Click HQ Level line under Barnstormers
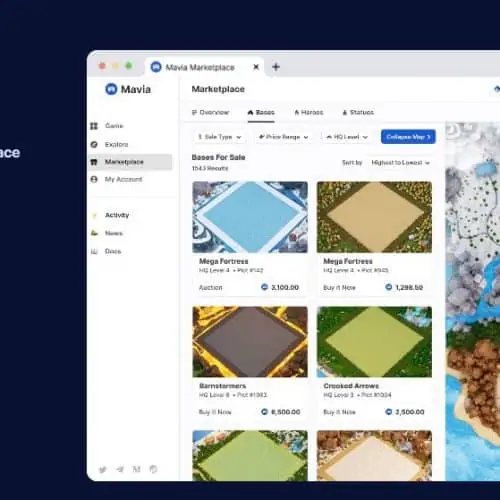This screenshot has width=500, height=500. click(x=233, y=395)
